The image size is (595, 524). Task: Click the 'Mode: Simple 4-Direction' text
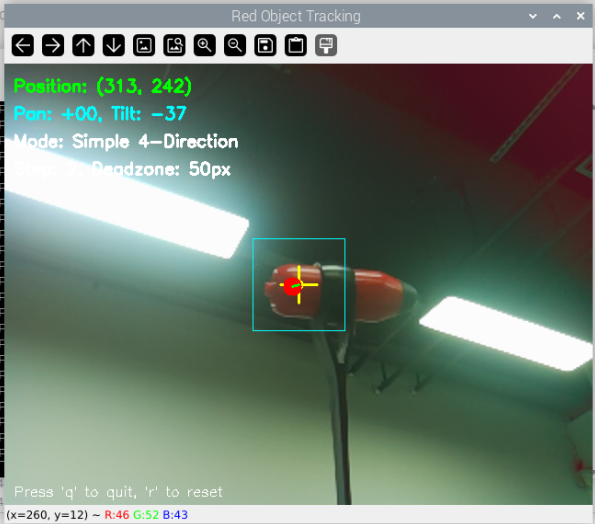[x=126, y=142]
